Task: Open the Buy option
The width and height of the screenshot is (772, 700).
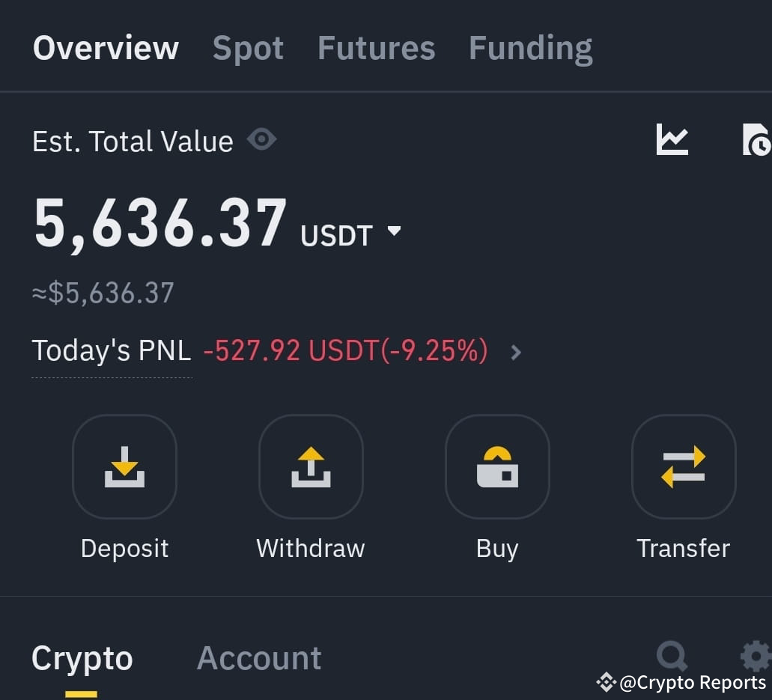Action: [x=496, y=466]
